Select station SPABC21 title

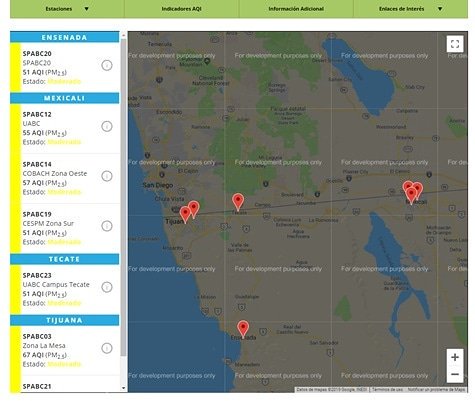click(x=37, y=387)
